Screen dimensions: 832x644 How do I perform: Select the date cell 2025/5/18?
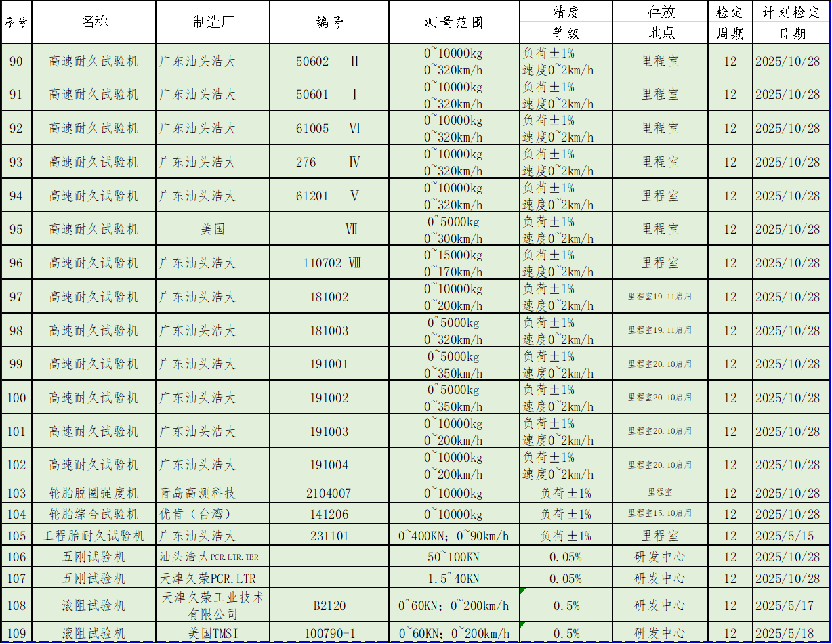pos(784,633)
